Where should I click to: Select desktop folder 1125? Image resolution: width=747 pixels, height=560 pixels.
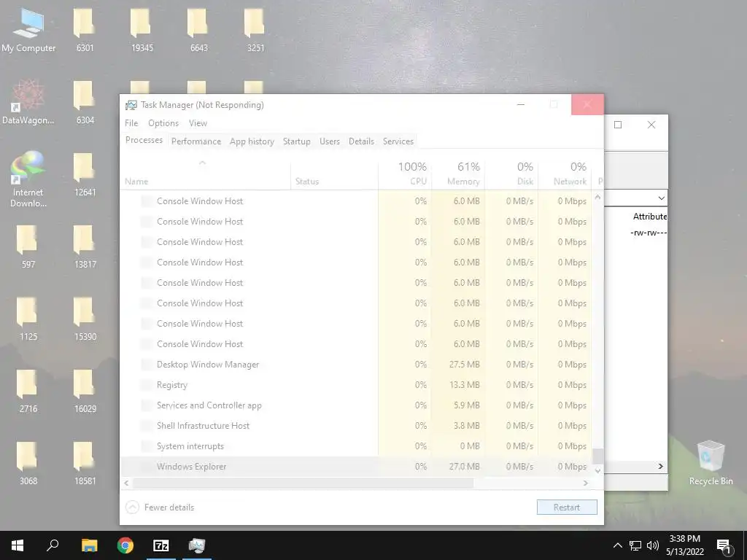point(28,319)
